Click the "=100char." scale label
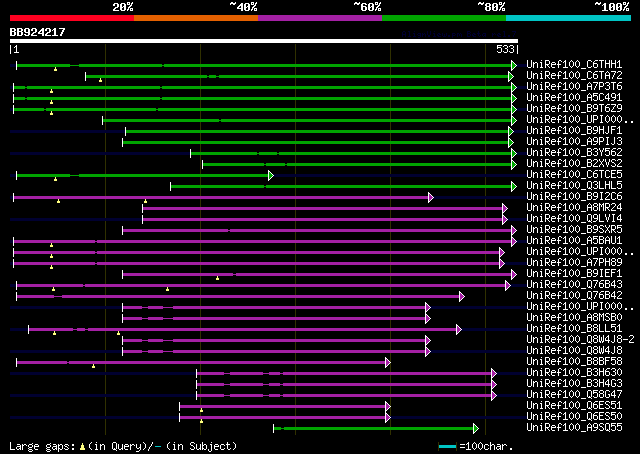Screen dimensions: 640x454 pos(486,446)
